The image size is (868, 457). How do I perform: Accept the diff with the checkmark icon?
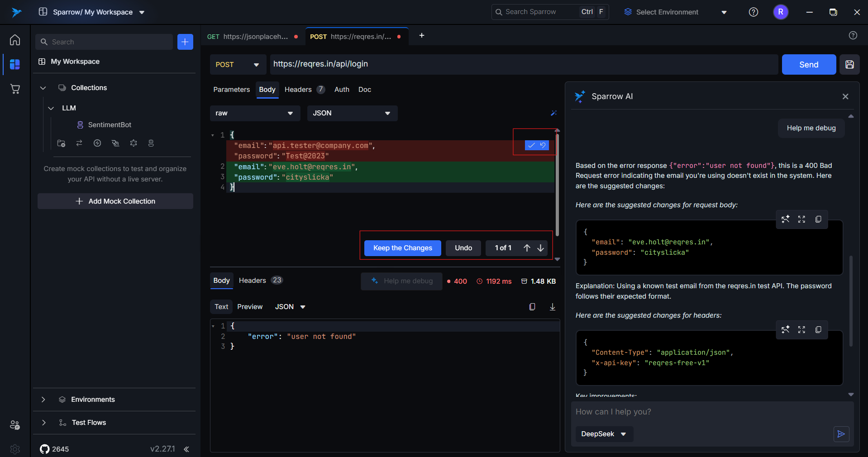(531, 145)
